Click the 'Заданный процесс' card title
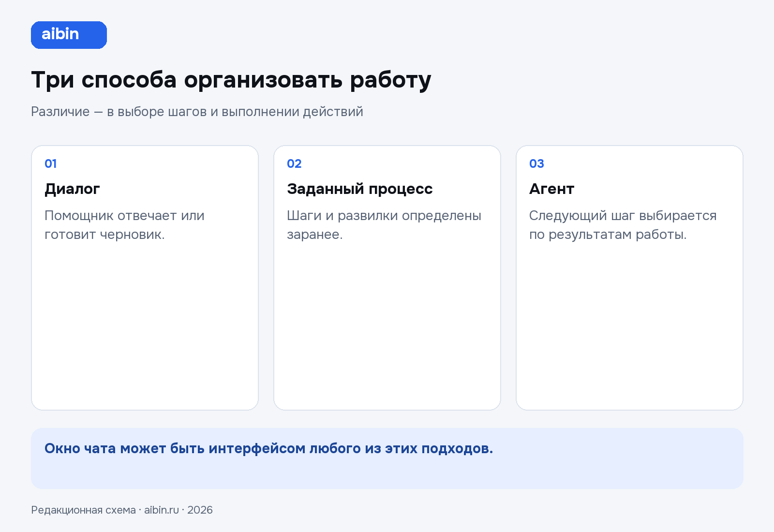This screenshot has height=532, width=774. click(360, 189)
